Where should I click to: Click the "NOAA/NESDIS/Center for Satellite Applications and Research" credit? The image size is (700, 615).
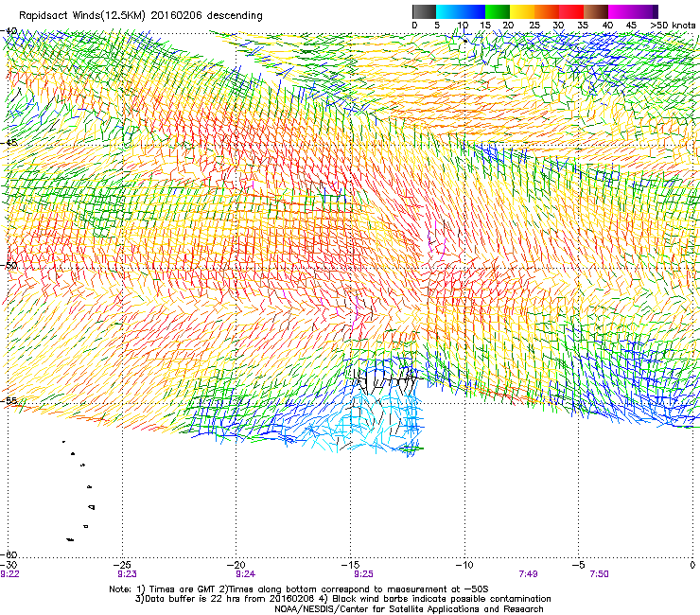[x=409, y=609]
